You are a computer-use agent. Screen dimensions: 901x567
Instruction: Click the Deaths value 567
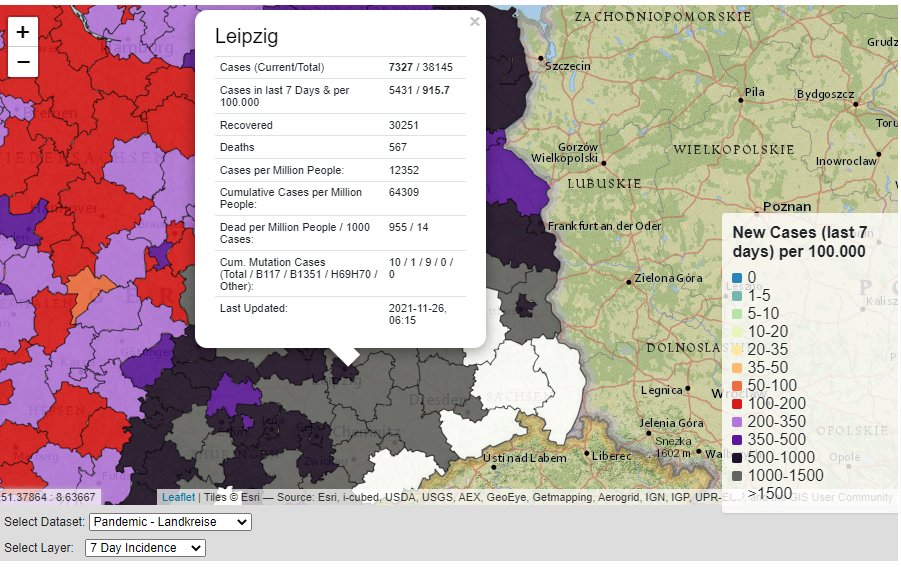(x=398, y=147)
